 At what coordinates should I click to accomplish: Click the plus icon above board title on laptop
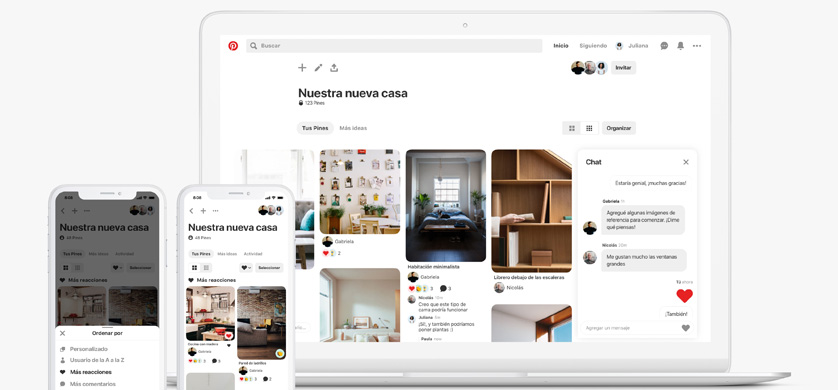click(x=302, y=68)
